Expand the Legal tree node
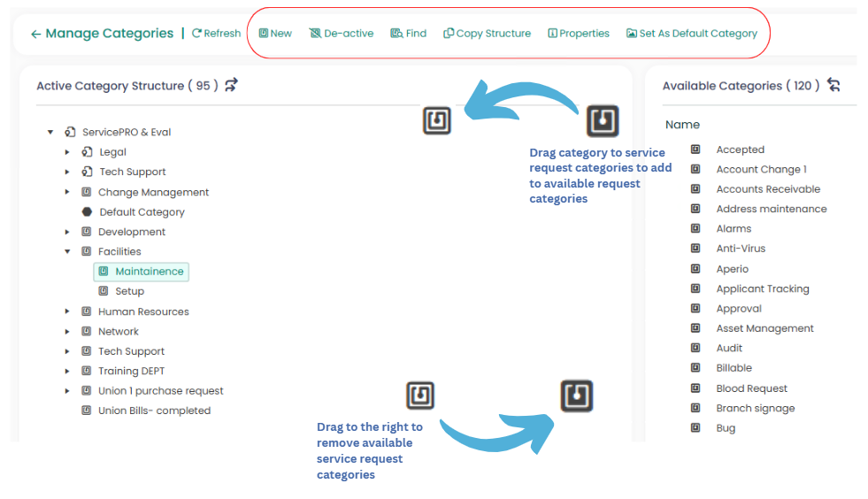 point(67,152)
